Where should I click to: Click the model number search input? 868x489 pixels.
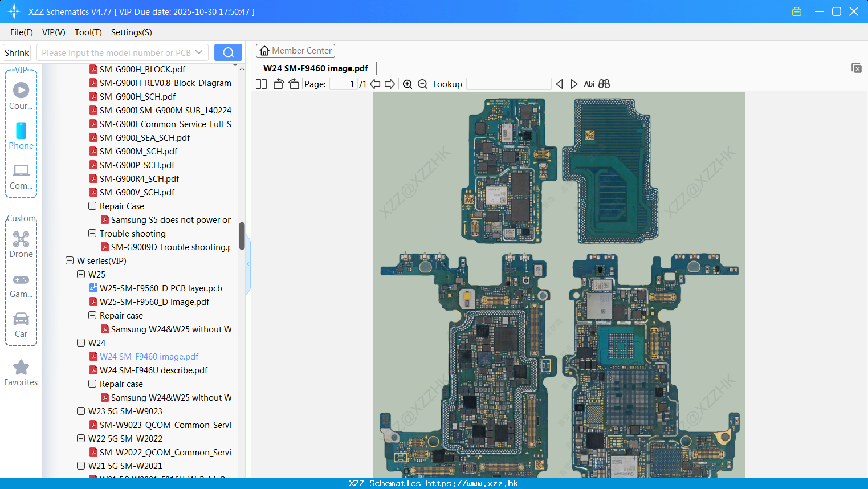click(116, 52)
